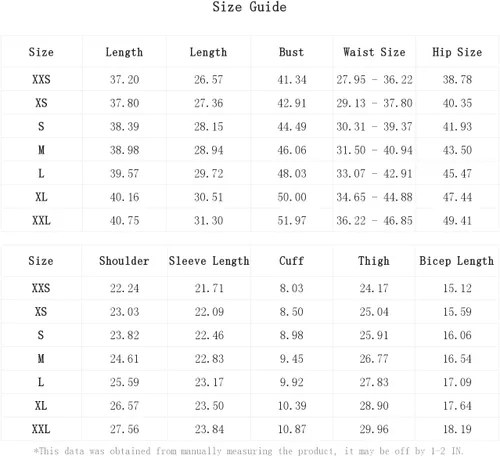500x456 pixels.
Task: Select the Bust column header
Action: pyautogui.click(x=291, y=52)
